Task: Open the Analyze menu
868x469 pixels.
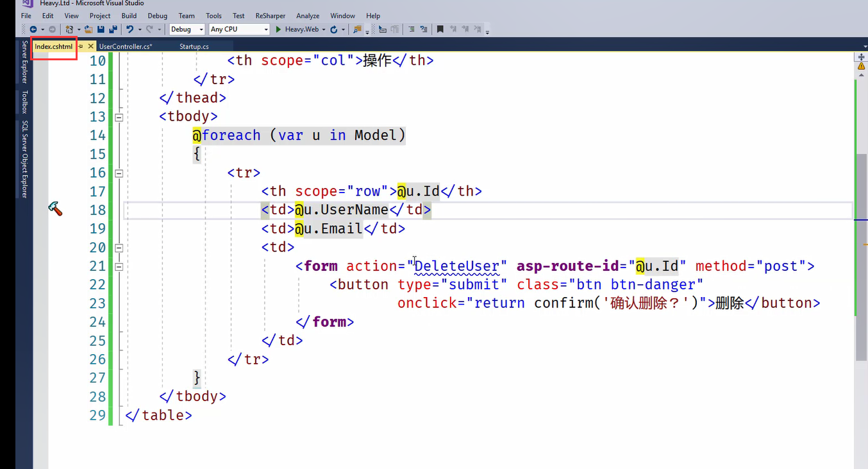Action: pyautogui.click(x=308, y=15)
